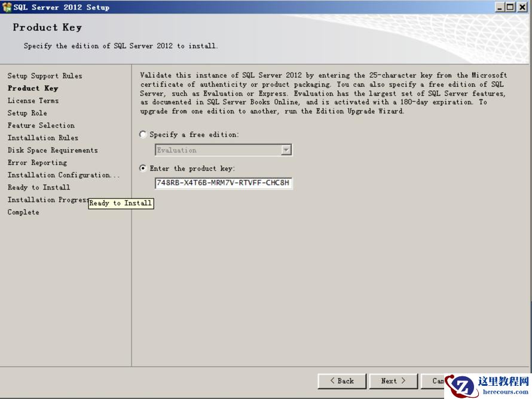
Task: Select the Setup Role step
Action: [x=27, y=113]
